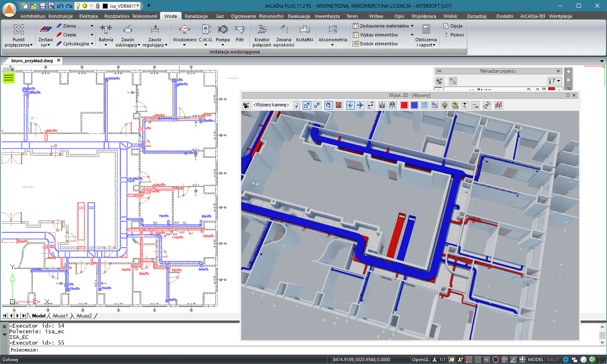Viewport: 607px width, 364px height.
Task: Toggle polar tracking in status bar
Action: pyautogui.click(x=496, y=359)
